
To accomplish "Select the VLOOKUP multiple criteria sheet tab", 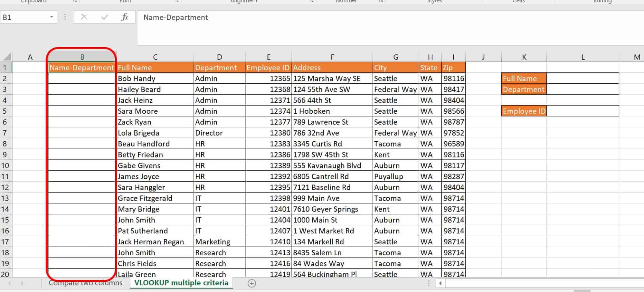I will click(181, 283).
